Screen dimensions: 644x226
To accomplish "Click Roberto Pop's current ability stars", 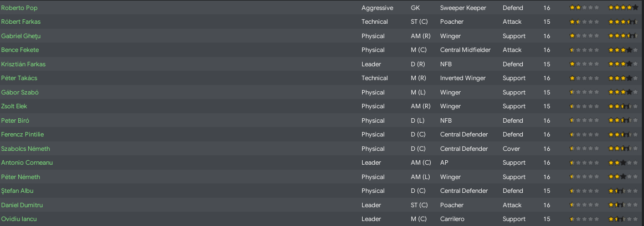I will 584,8.
